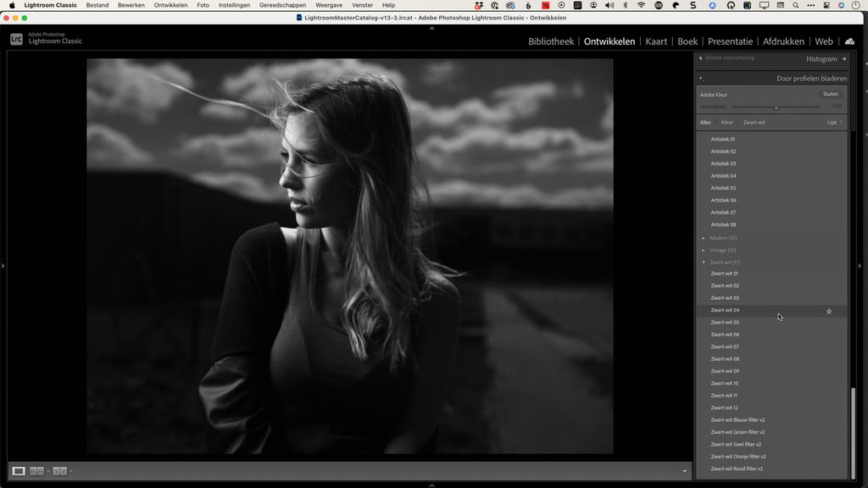The height and width of the screenshot is (488, 868).
Task: Toggle the left panel with edge arrow
Action: (3, 265)
